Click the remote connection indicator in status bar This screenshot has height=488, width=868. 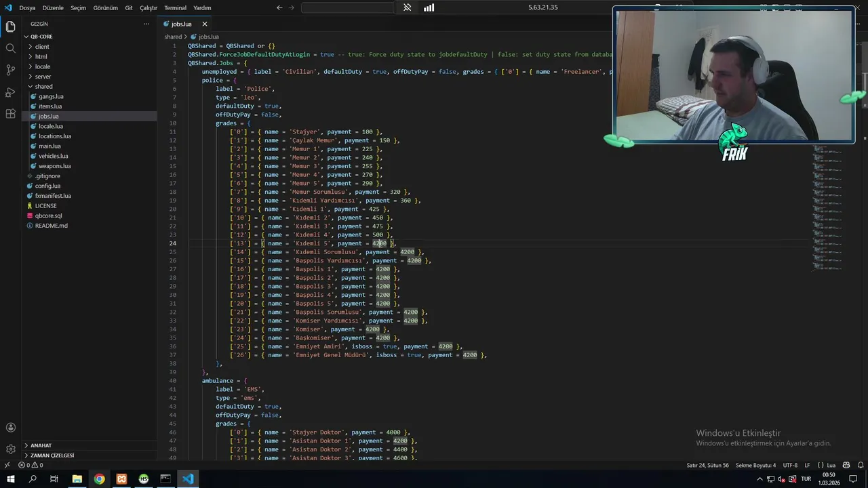[x=7, y=465]
